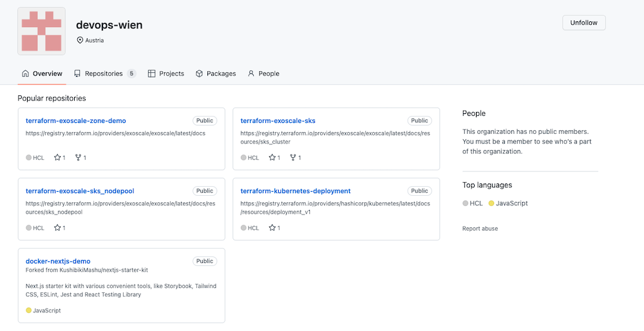Click 'This organization has no public members' text
This screenshot has height=331, width=644.
(526, 132)
